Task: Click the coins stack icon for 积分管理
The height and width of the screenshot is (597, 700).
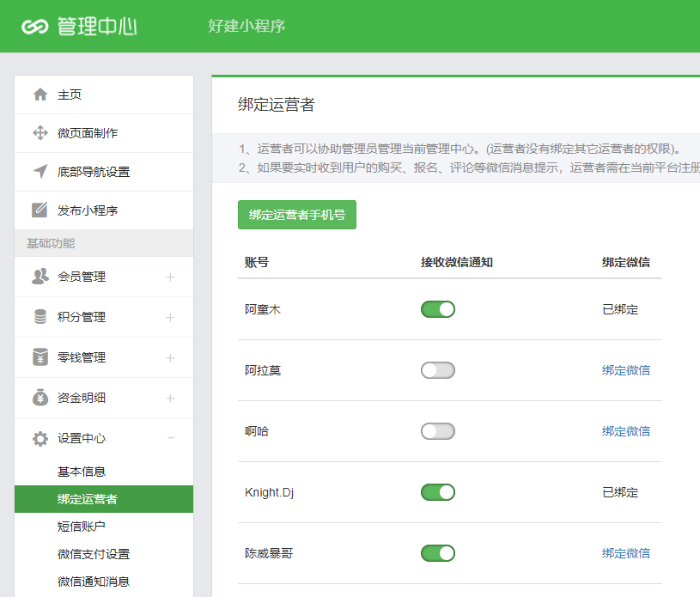Action: click(40, 317)
